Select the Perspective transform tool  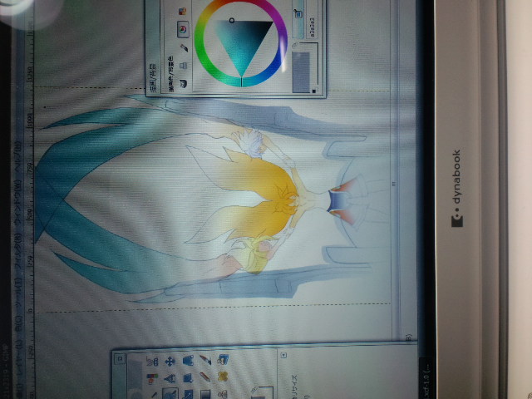(188, 361)
